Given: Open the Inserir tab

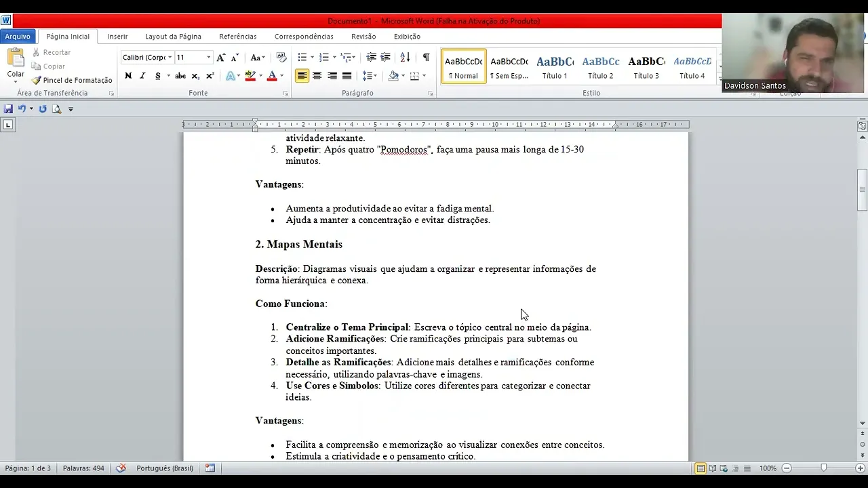Looking at the screenshot, I should coord(117,37).
